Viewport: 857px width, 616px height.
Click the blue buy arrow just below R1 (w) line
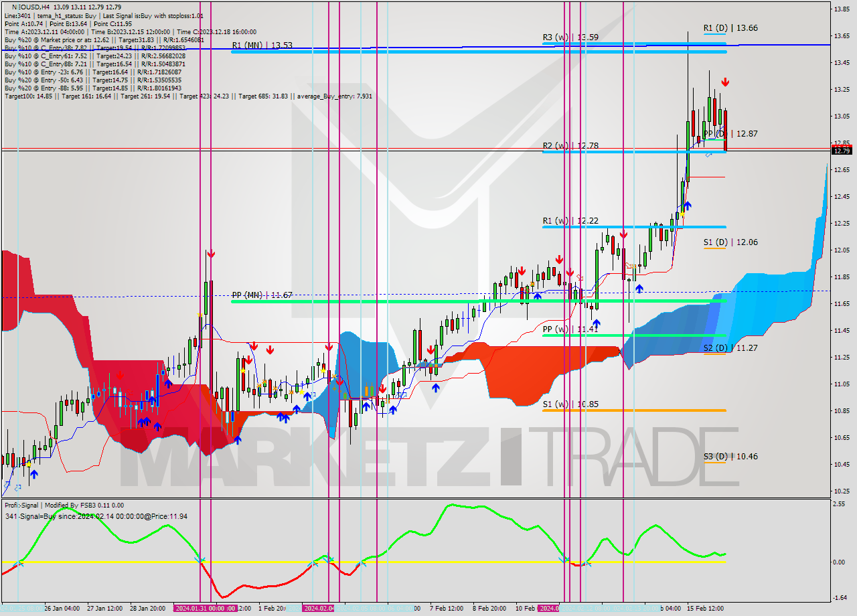[x=687, y=206]
